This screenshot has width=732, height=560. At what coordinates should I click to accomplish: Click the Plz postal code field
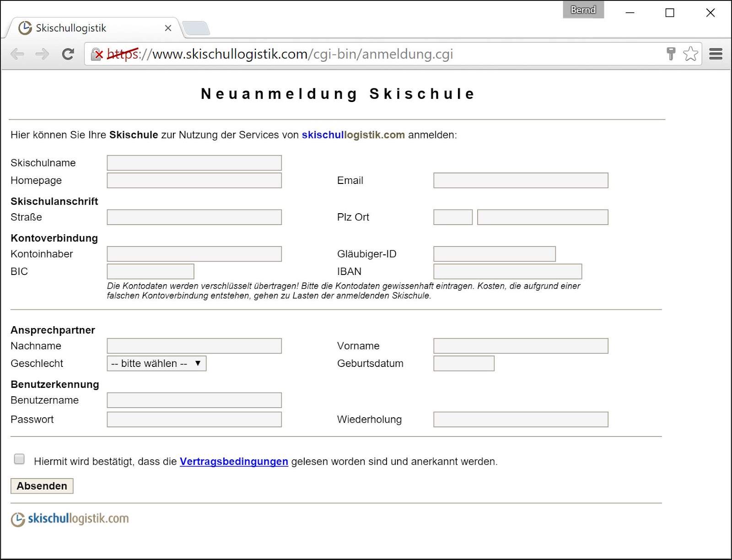pyautogui.click(x=453, y=217)
